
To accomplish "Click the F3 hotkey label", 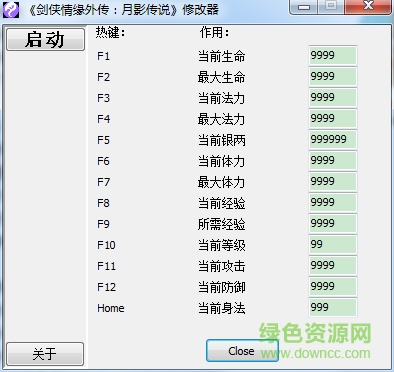I will (x=103, y=98).
